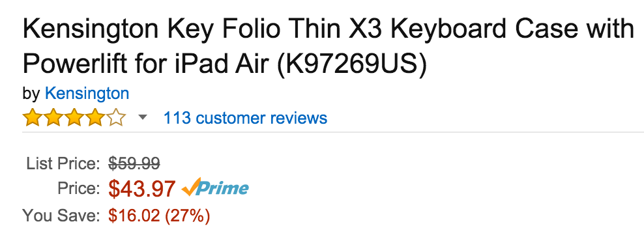Click the blue Prime logo text
644x237 pixels.
click(223, 189)
